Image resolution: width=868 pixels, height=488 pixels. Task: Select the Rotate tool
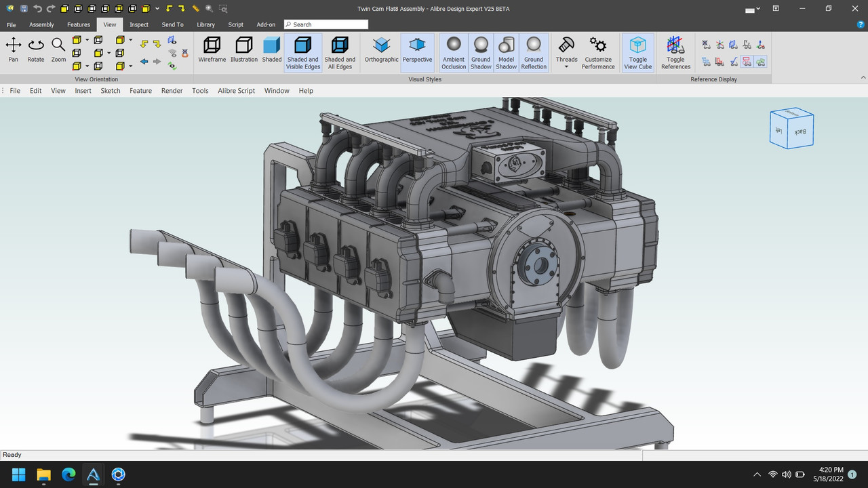tap(35, 51)
